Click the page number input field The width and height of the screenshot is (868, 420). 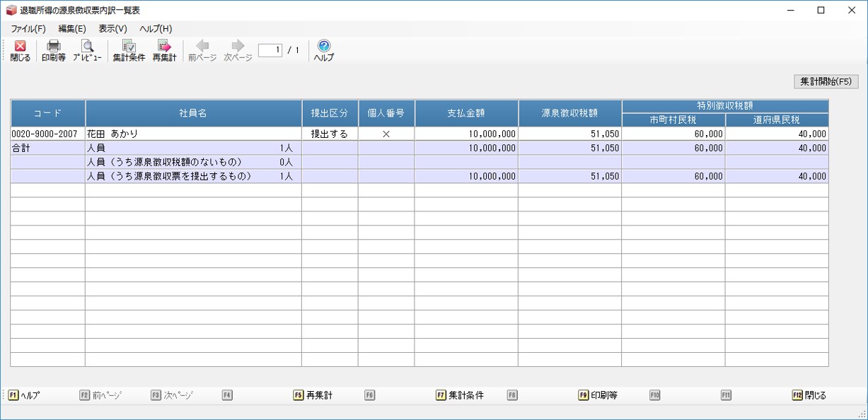[x=270, y=50]
